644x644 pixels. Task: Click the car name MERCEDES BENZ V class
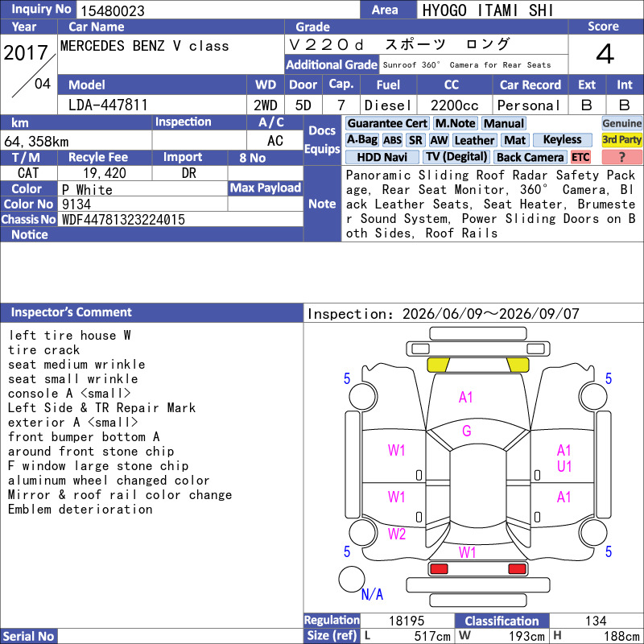point(145,46)
